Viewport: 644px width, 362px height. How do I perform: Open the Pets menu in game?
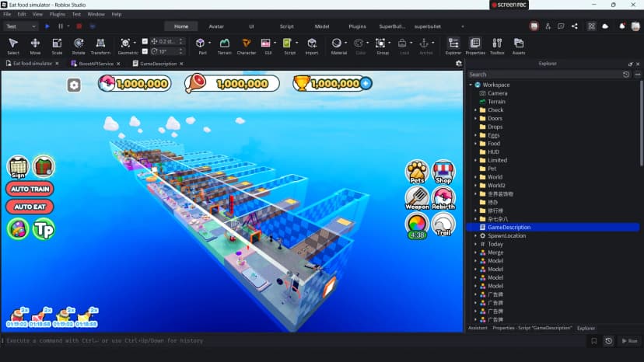[417, 172]
